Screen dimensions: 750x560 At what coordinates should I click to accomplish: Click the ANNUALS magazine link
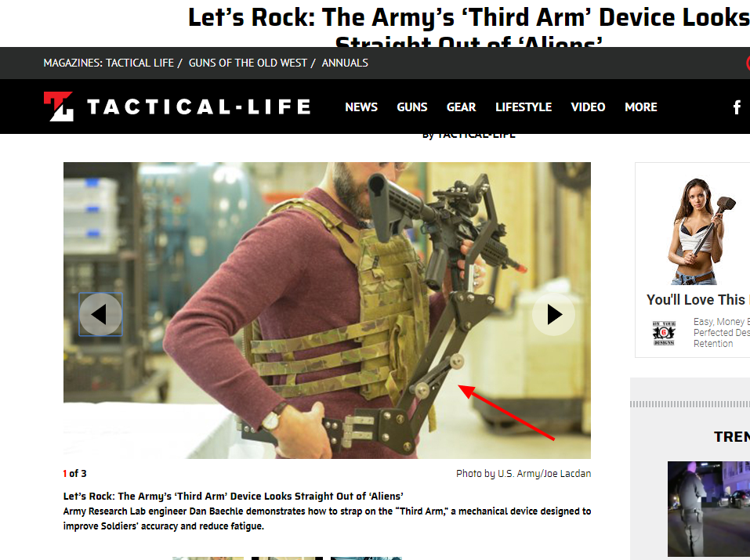(345, 63)
